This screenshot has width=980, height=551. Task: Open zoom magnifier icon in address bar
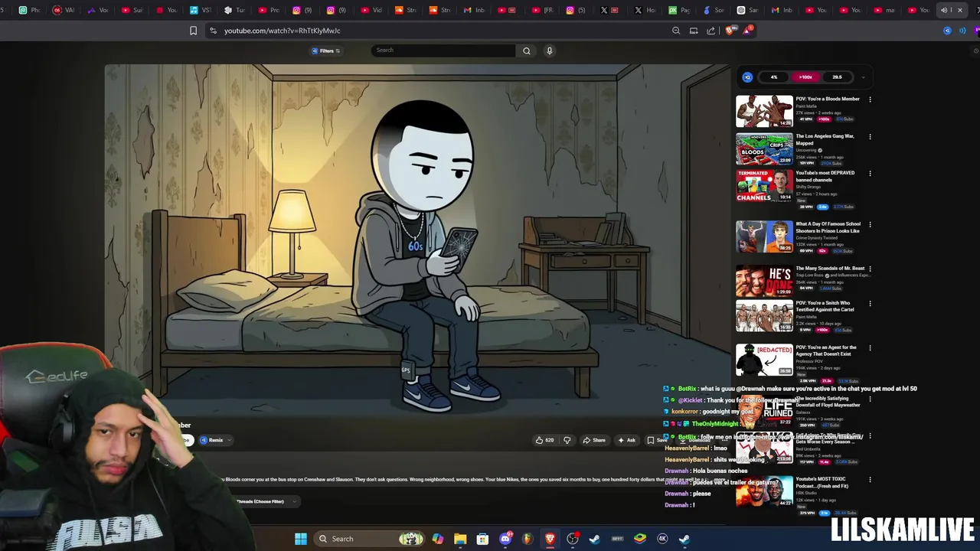[676, 31]
